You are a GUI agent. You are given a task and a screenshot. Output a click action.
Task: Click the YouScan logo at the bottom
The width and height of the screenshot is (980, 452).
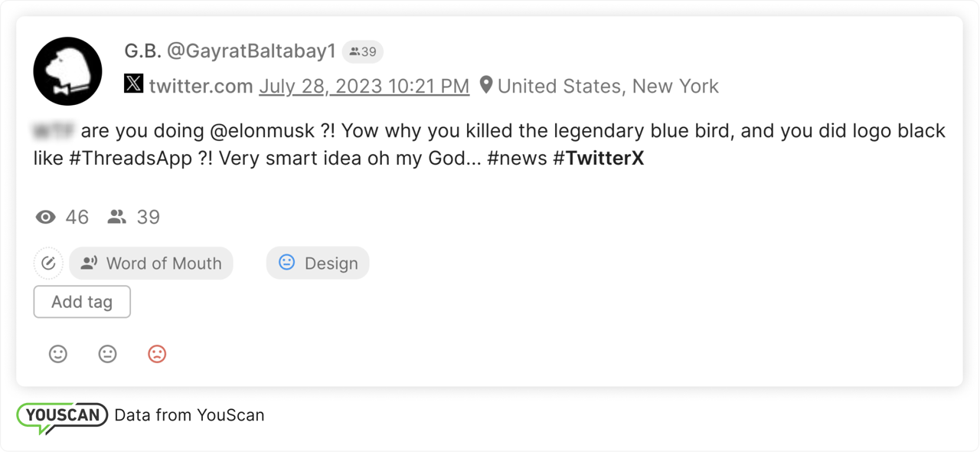pyautogui.click(x=63, y=416)
